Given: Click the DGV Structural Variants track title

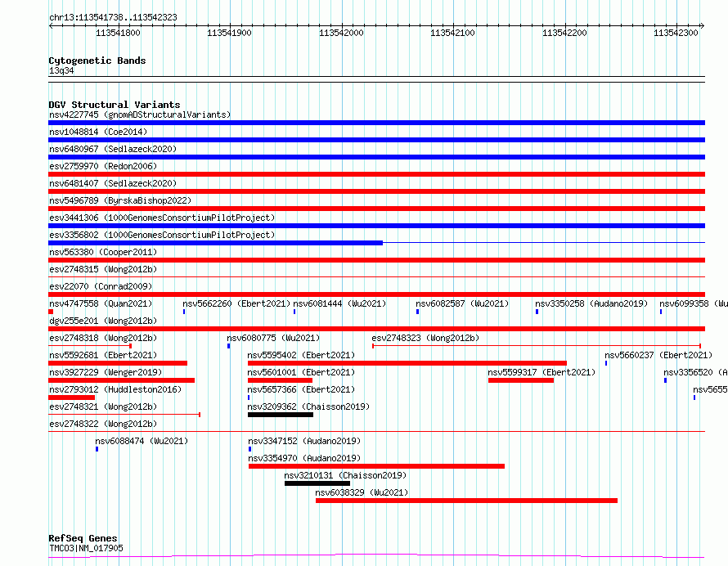Looking at the screenshot, I should point(115,105).
